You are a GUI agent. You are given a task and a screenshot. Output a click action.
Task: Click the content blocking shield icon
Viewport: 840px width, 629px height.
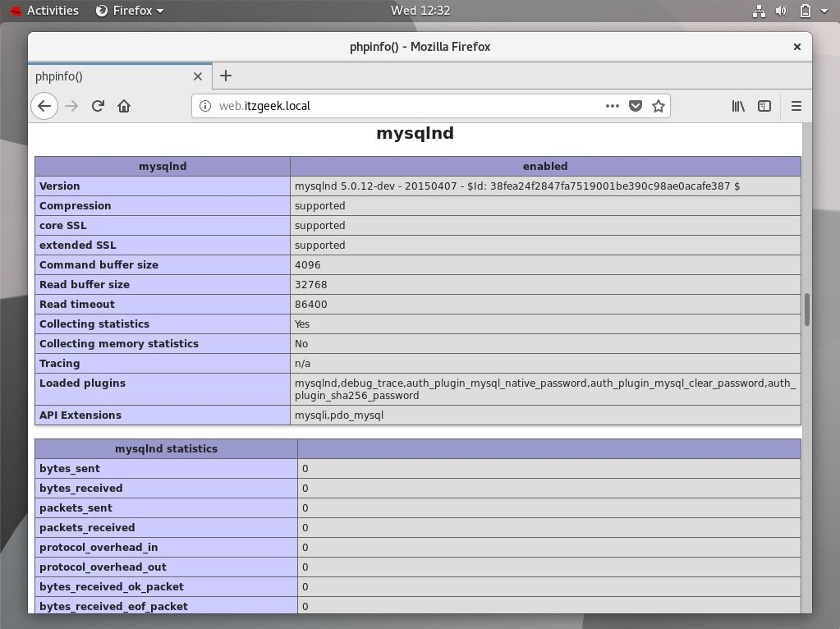pyautogui.click(x=636, y=105)
